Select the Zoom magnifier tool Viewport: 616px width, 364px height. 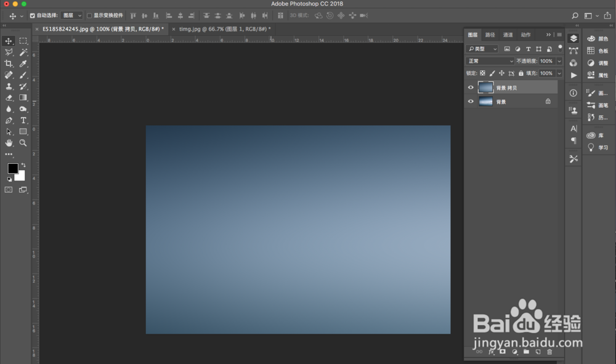[23, 144]
